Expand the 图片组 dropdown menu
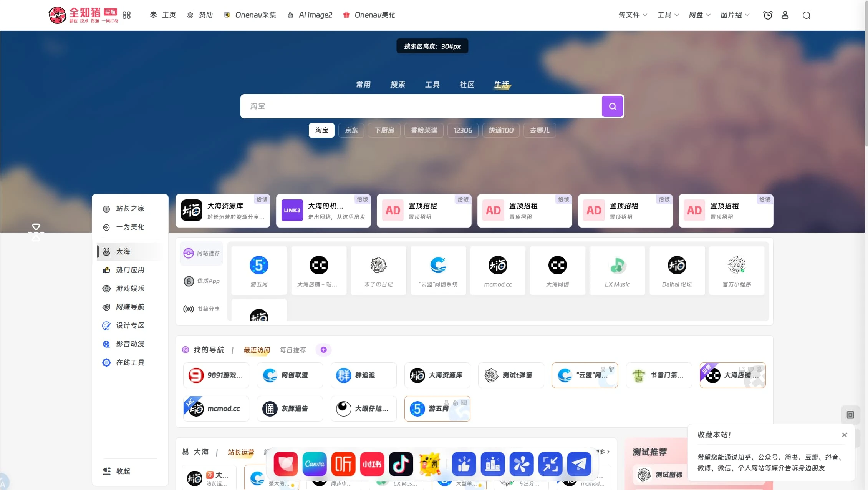This screenshot has width=868, height=490. point(735,15)
